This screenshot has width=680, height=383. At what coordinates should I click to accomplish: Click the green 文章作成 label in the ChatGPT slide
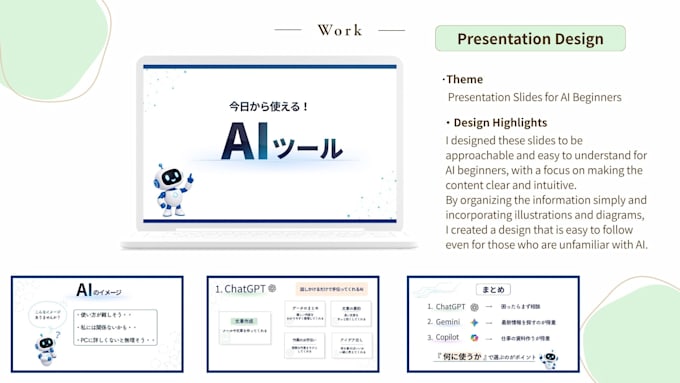tap(244, 321)
